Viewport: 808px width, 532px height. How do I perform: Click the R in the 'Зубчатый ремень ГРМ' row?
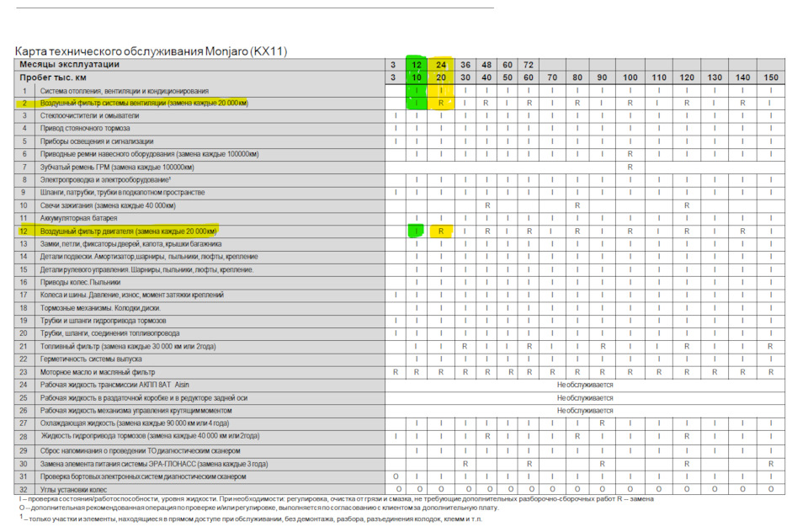[x=630, y=167]
